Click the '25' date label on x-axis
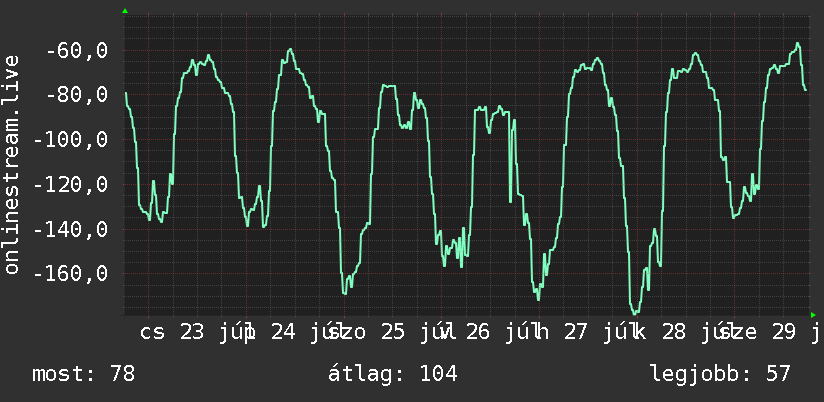The height and width of the screenshot is (402, 824). [393, 332]
